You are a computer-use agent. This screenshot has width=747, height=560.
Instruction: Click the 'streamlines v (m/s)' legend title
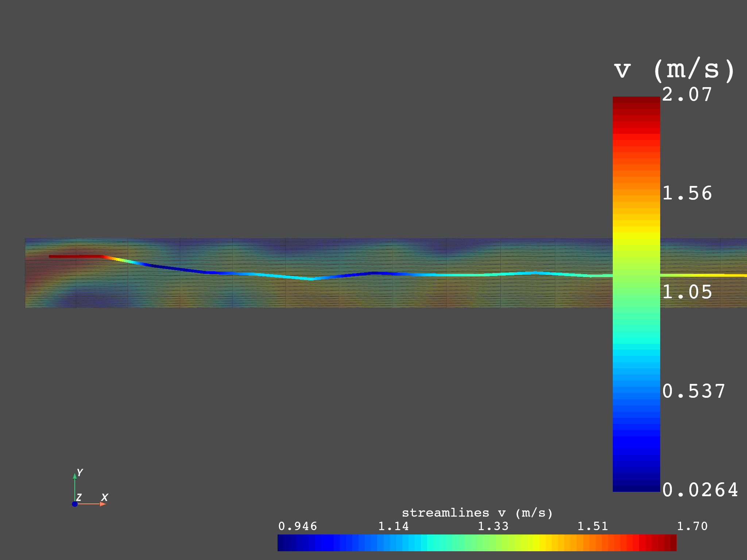tap(477, 513)
